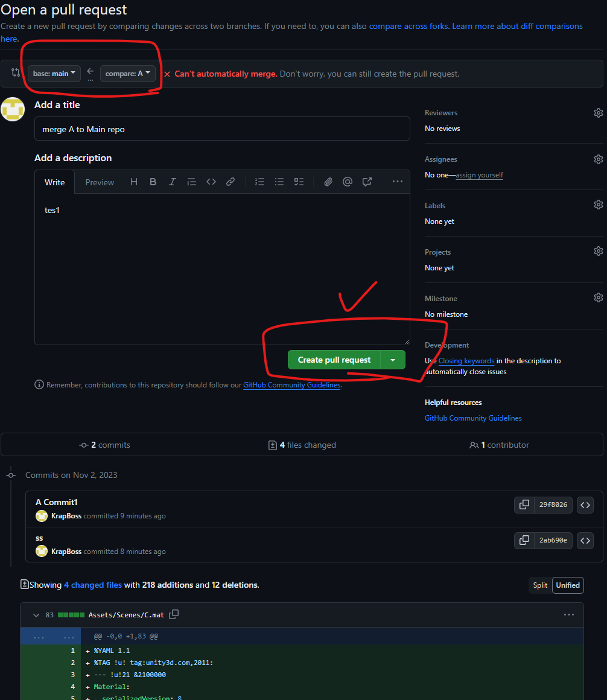The image size is (607, 700).
Task: Switch to the Preview tab
Action: (x=100, y=182)
